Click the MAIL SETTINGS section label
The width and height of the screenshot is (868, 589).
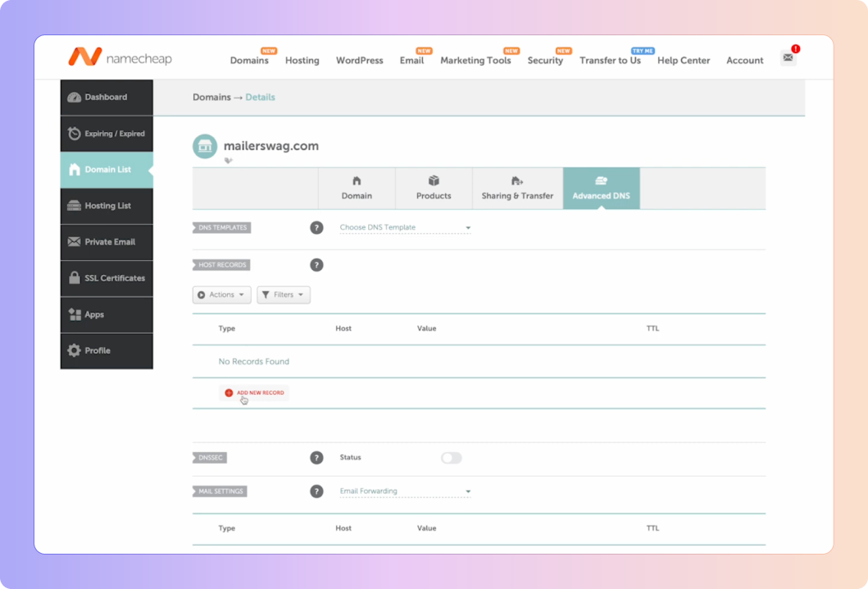click(x=220, y=491)
